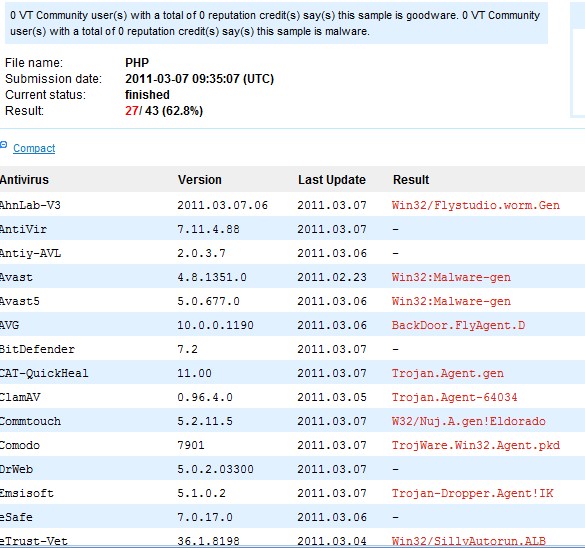Screen dimensions: 585x548
Task: Select Win32/Flystudio.worm.Gen result for AhnLab-V3
Action: click(476, 206)
